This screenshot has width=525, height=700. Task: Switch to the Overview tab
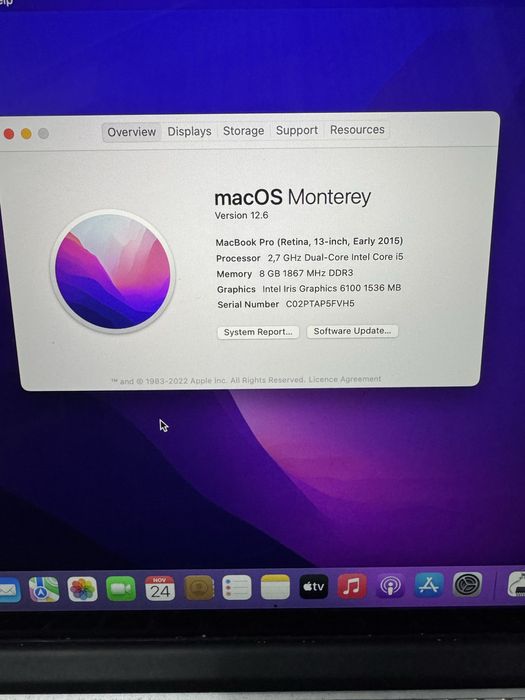click(x=131, y=132)
